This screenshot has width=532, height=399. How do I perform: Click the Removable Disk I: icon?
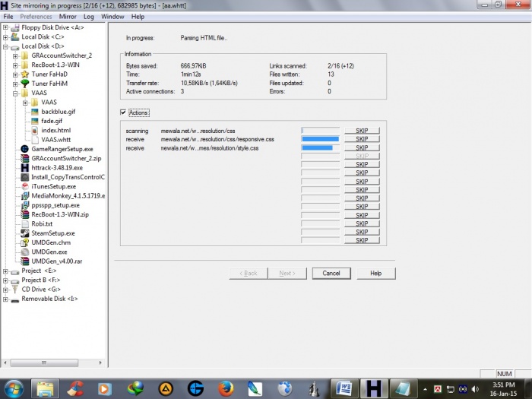point(15,299)
